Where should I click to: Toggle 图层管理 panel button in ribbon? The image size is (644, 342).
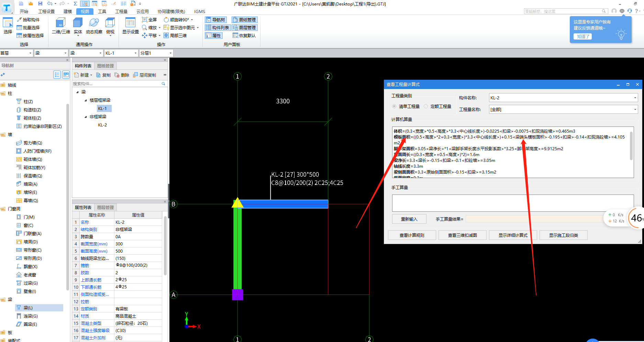[x=244, y=28]
